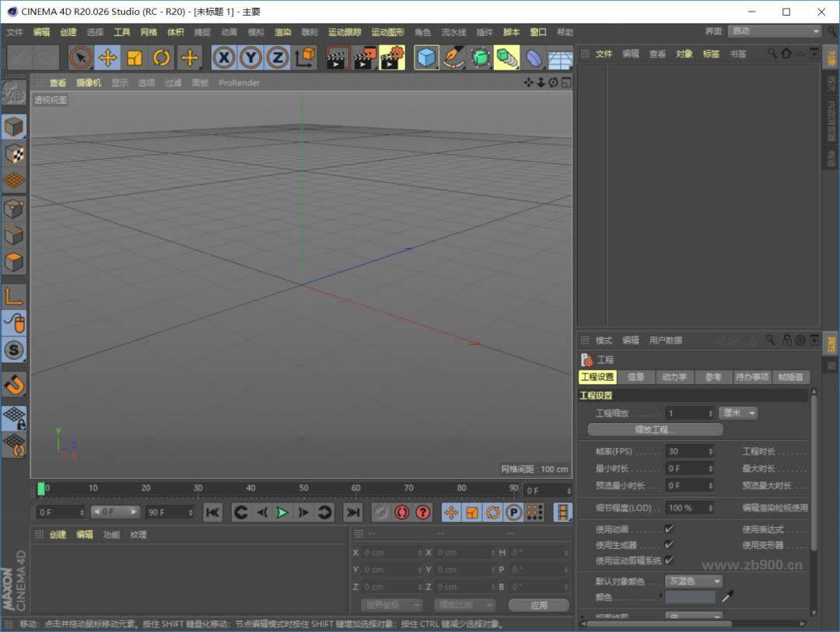Switch to the 动力学 tab

676,377
